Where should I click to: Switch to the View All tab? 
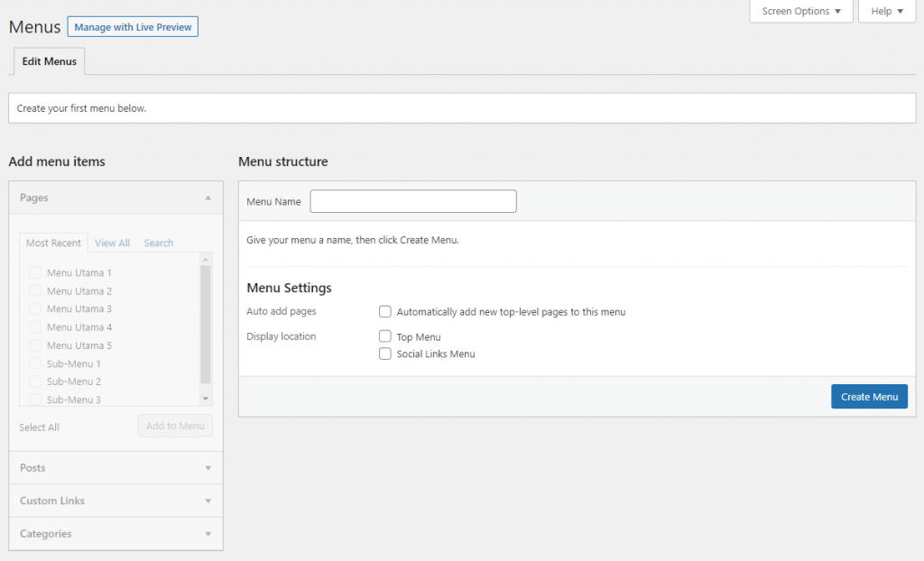pyautogui.click(x=112, y=243)
